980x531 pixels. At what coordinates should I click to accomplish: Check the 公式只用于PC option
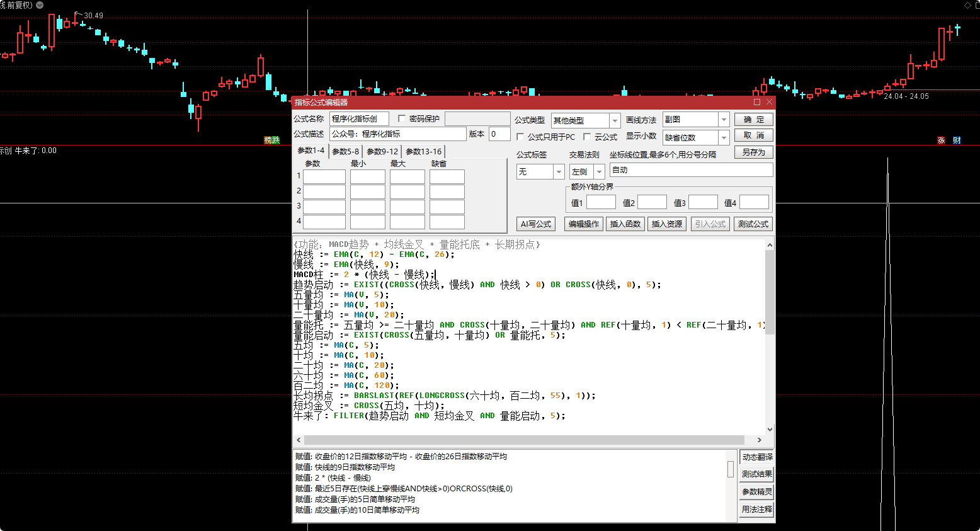pyautogui.click(x=520, y=137)
